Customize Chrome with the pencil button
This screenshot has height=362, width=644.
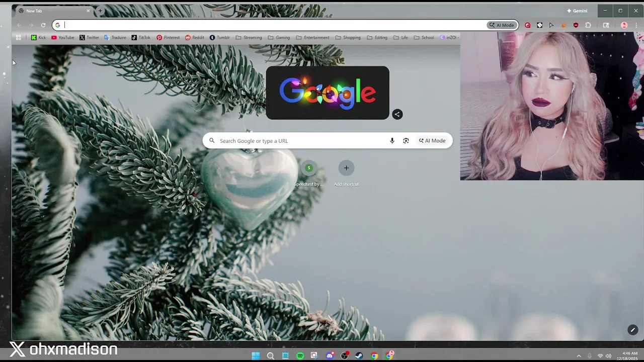(632, 330)
